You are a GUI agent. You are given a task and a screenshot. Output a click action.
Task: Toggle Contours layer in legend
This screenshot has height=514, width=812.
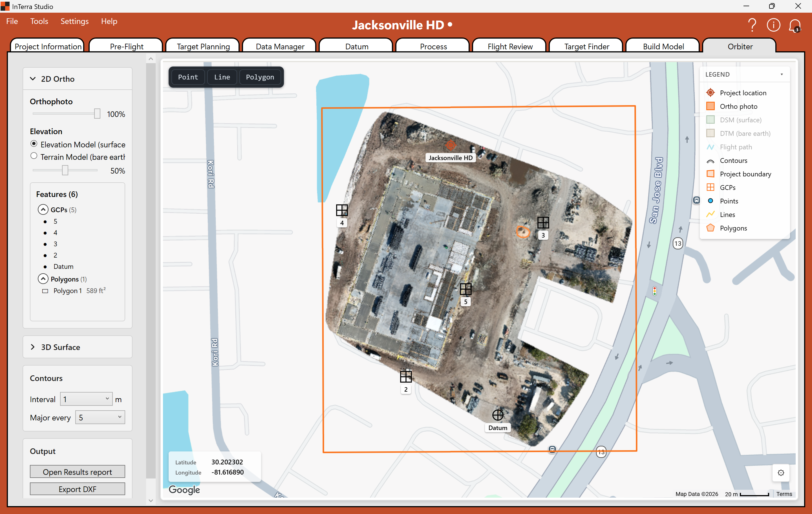[726, 160]
